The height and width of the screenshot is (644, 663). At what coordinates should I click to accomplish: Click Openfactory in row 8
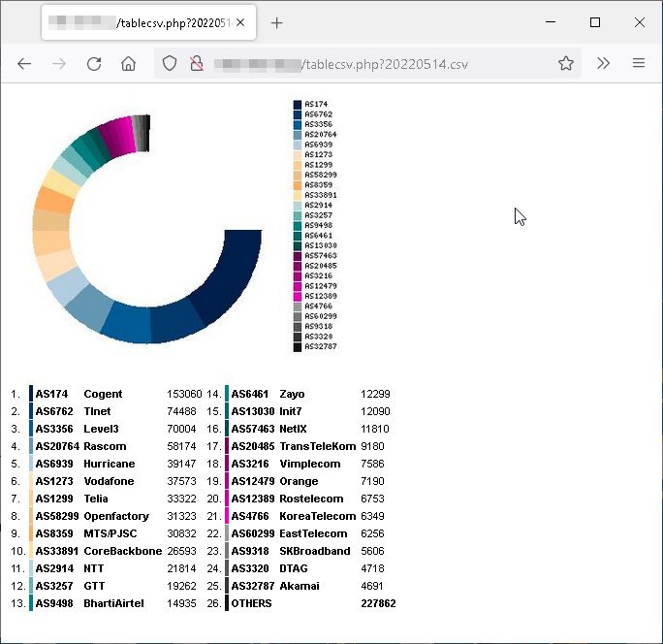[116, 516]
